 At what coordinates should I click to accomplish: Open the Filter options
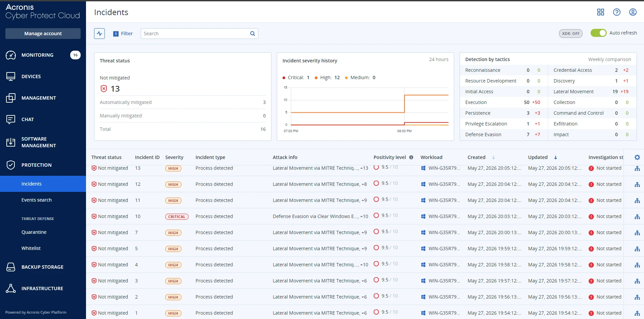123,34
